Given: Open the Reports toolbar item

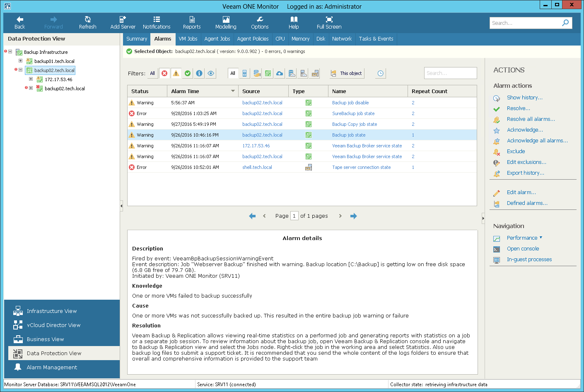Looking at the screenshot, I should (192, 23).
